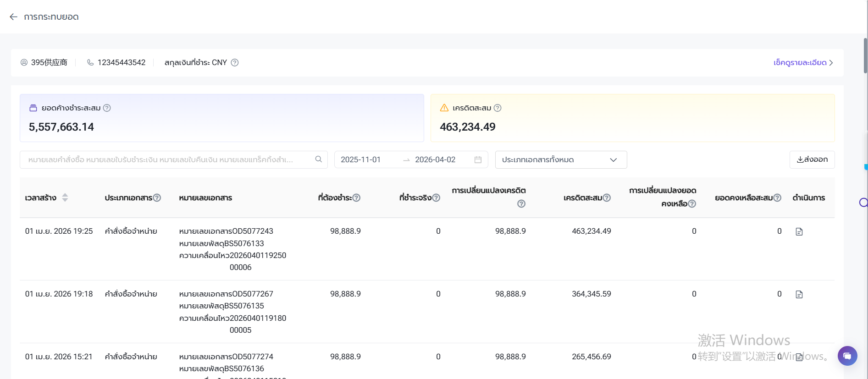Screen dimensions: 868x379
Task: Click help icon in ยอดคงเหลือสะสม column header
Action: (777, 198)
